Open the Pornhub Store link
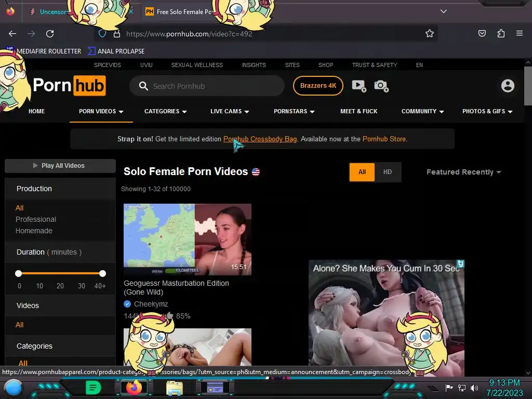 (384, 139)
